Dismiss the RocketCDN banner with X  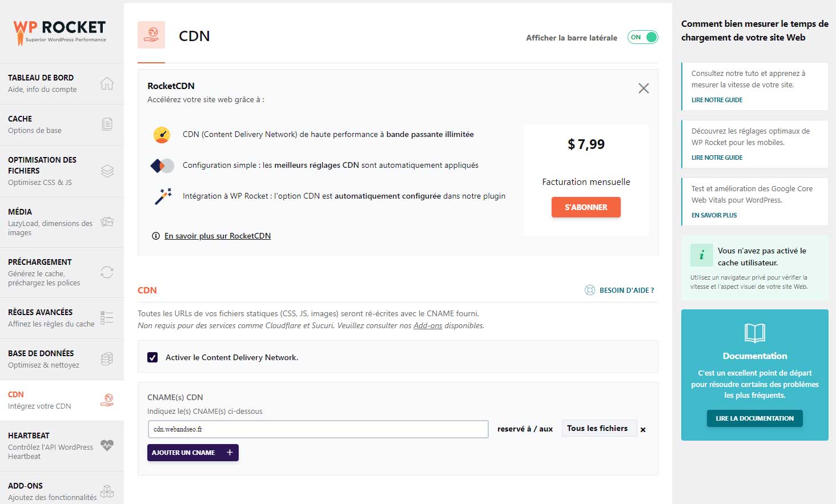[x=644, y=88]
